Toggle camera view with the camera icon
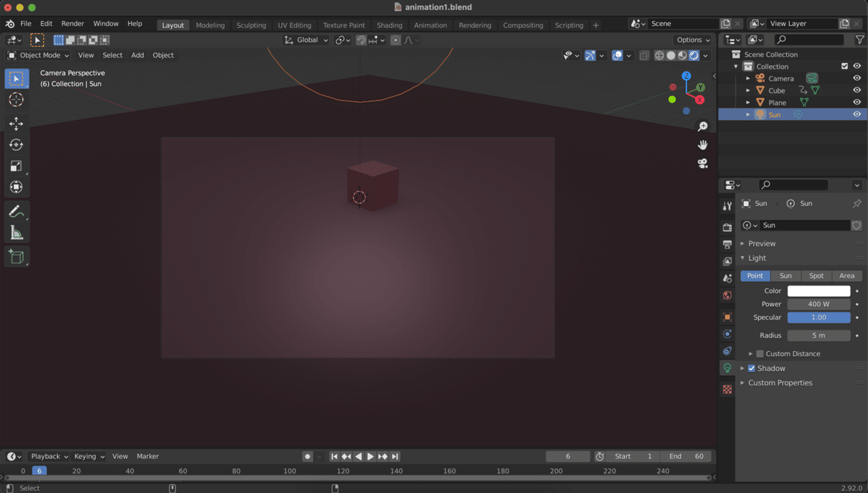 pos(702,163)
